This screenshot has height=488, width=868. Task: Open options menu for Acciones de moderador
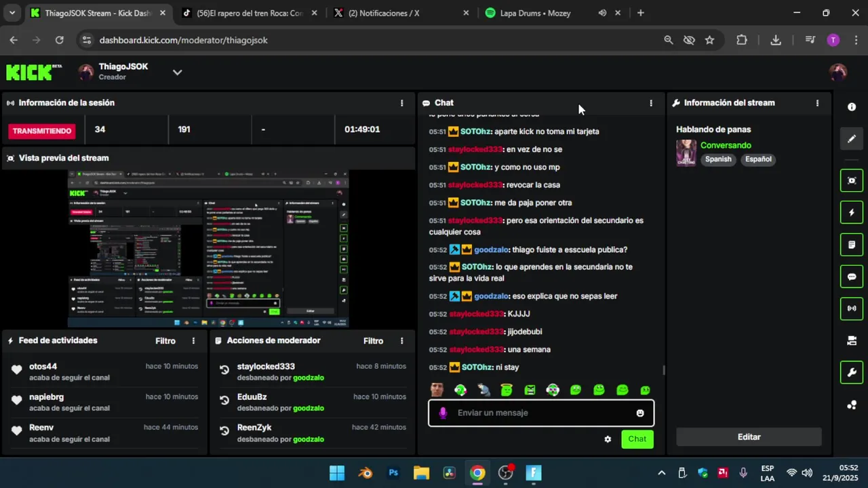tap(401, 341)
